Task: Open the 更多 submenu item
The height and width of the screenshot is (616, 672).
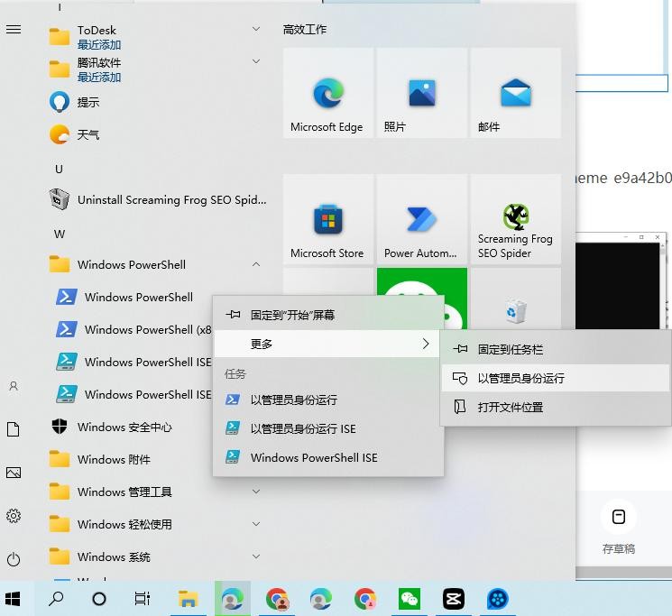Action: click(327, 344)
